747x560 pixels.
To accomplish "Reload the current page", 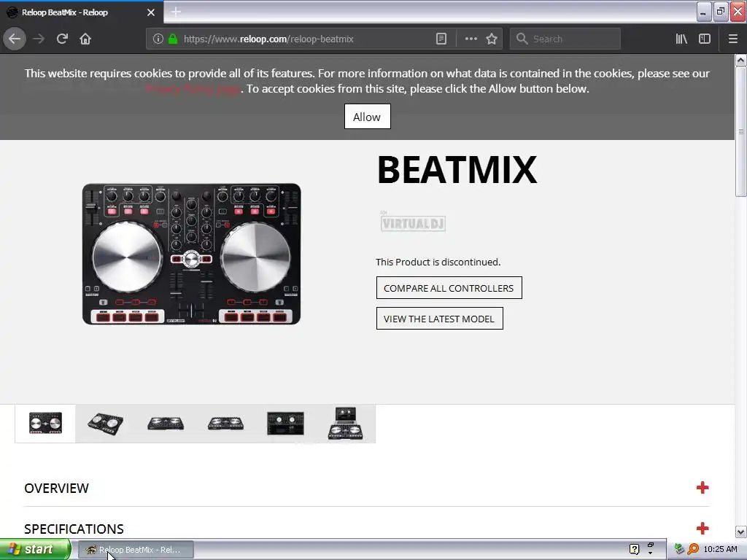I will tap(62, 39).
